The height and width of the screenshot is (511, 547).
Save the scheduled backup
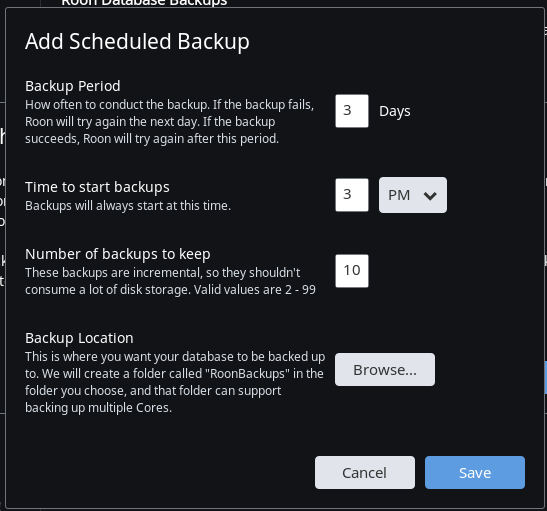point(475,472)
